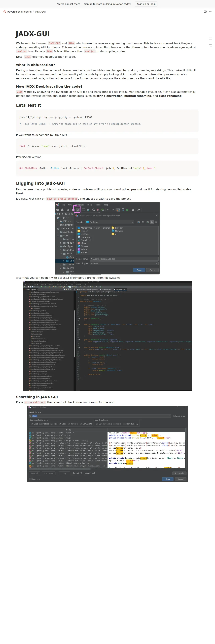Click the Sign up or login button
Image resolution: width=215 pixels, height=644 pixels.
(x=146, y=4)
